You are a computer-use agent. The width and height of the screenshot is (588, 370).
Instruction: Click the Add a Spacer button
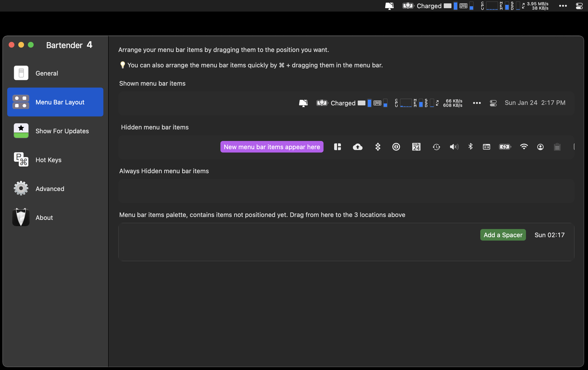tap(503, 235)
